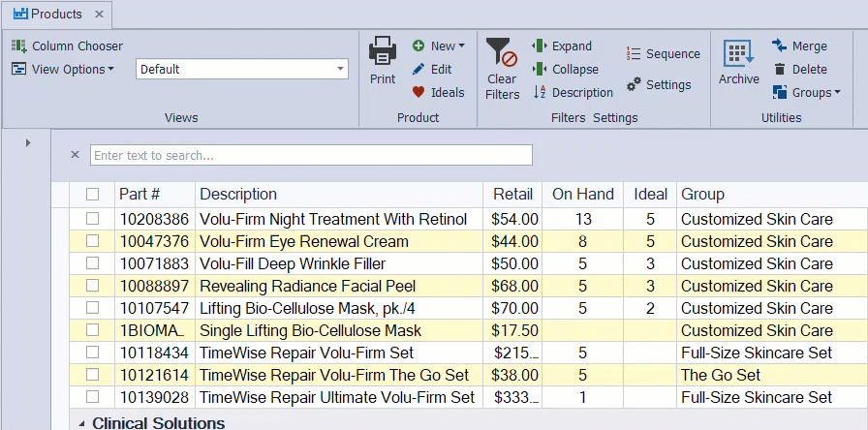Expand all groups

562,46
